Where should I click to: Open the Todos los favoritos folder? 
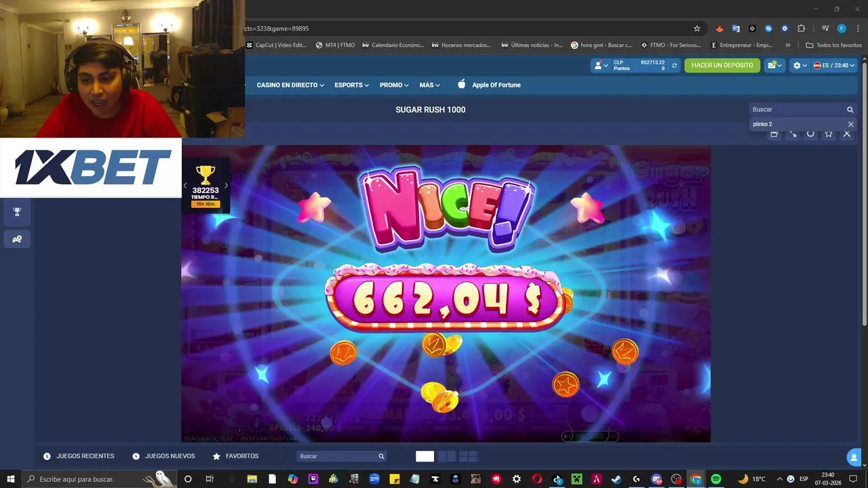[x=833, y=45]
